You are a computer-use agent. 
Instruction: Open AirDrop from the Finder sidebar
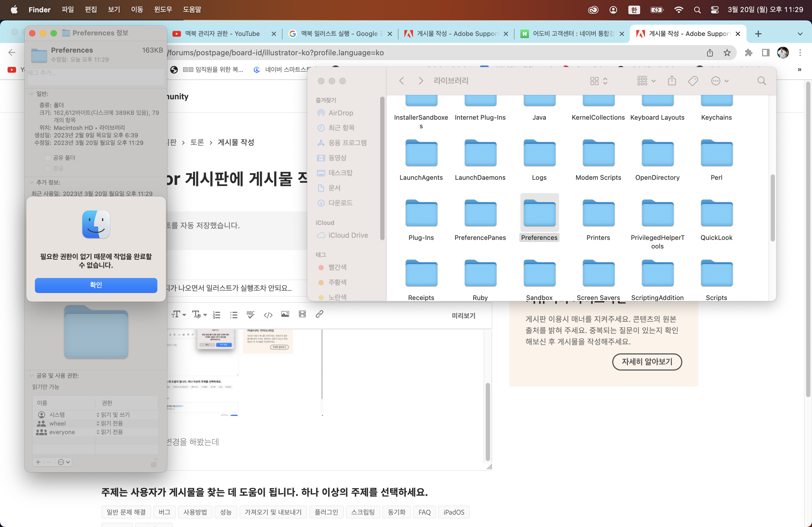[341, 113]
